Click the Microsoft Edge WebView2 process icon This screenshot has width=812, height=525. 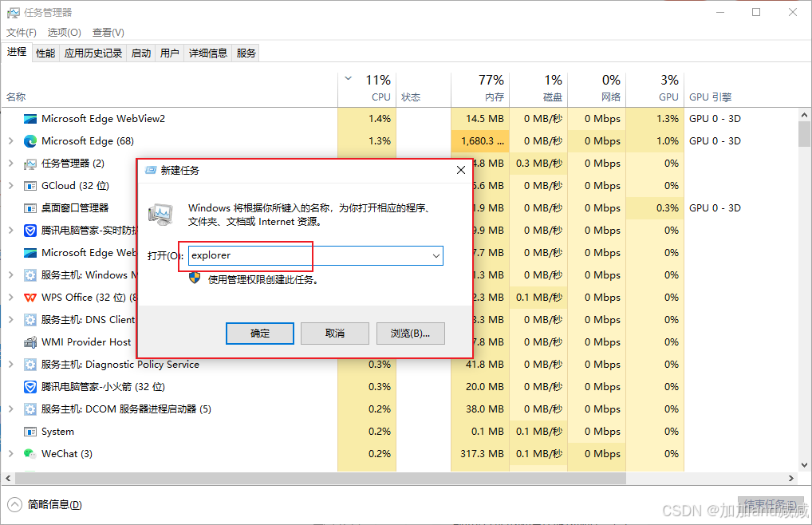click(x=30, y=119)
